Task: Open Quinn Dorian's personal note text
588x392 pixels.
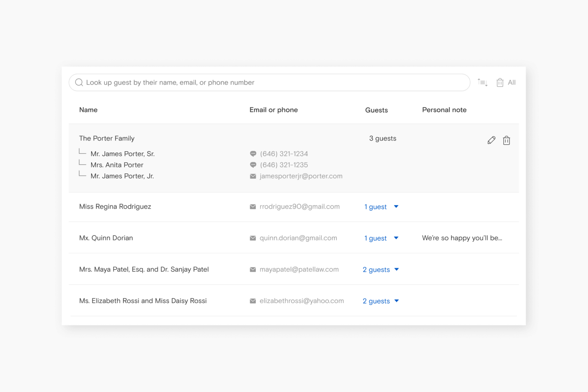Action: coord(462,238)
